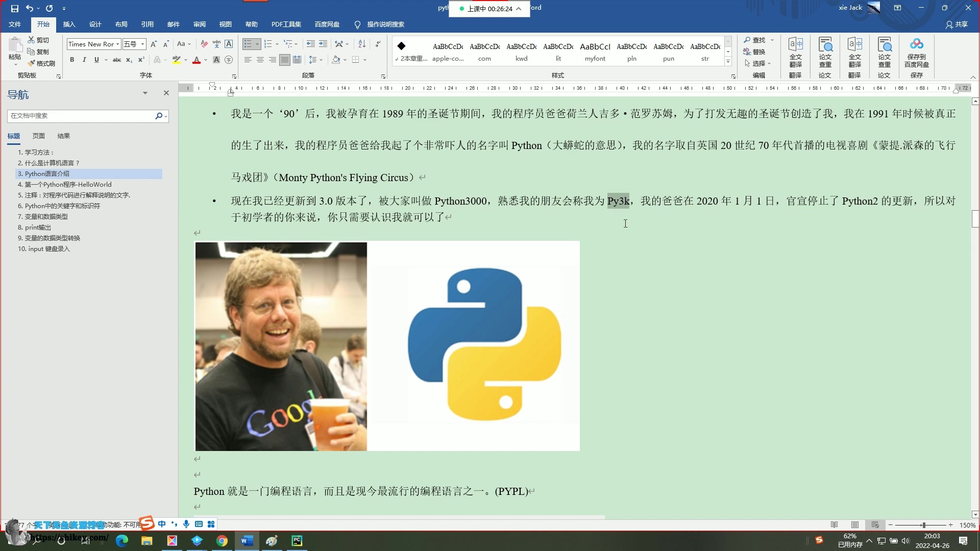
Task: Open the phonetic guide (wén) tool
Action: click(216, 44)
